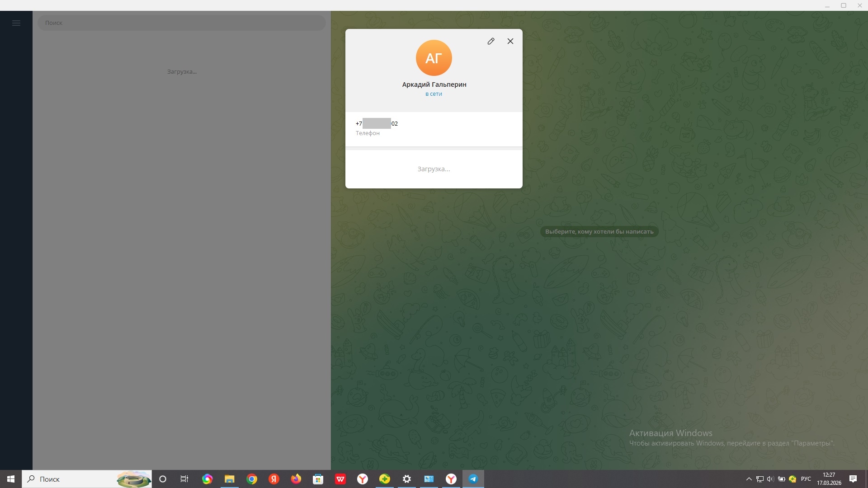The image size is (868, 488).
Task: Open Google Chrome from taskbar
Action: pos(252,479)
